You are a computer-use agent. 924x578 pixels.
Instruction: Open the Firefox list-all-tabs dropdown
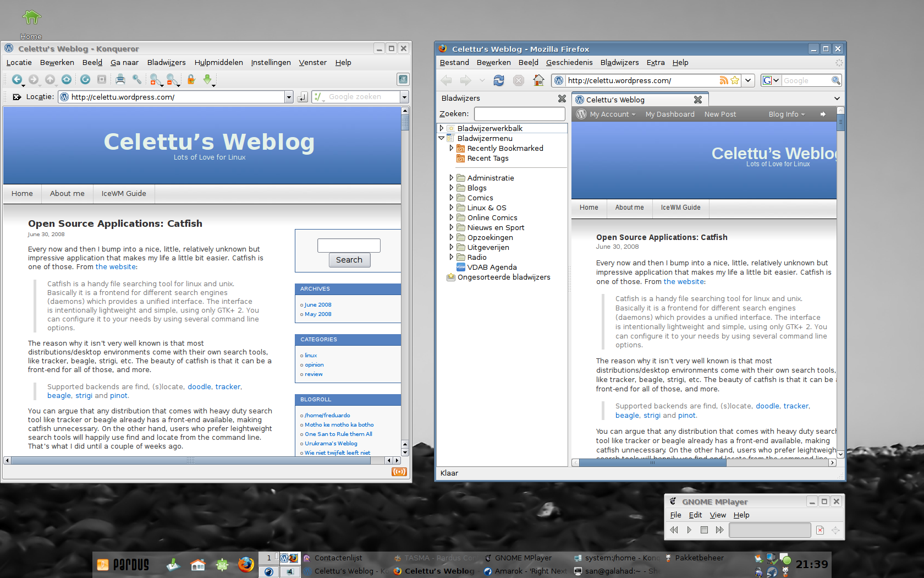pos(837,99)
